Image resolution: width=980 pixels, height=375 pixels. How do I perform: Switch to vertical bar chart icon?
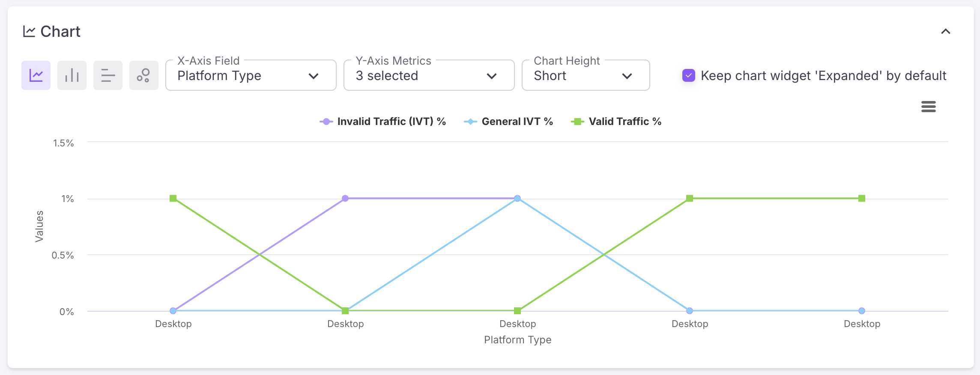tap(72, 75)
